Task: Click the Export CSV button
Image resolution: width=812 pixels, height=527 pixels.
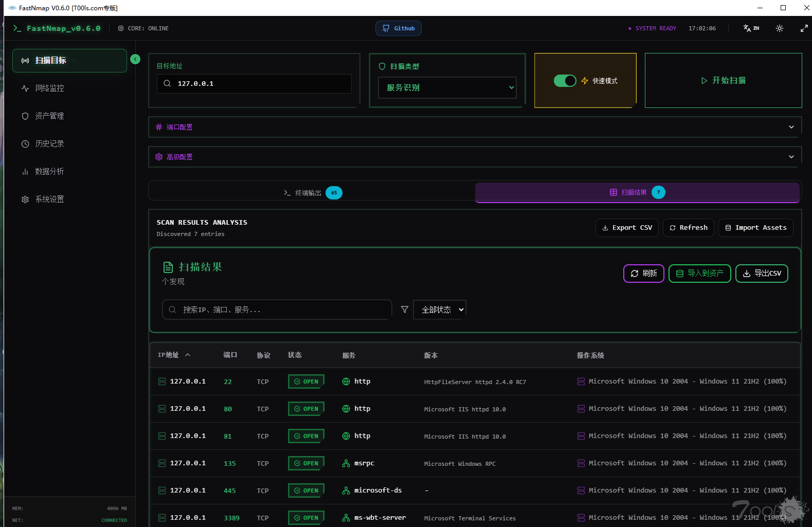Action: pyautogui.click(x=626, y=228)
